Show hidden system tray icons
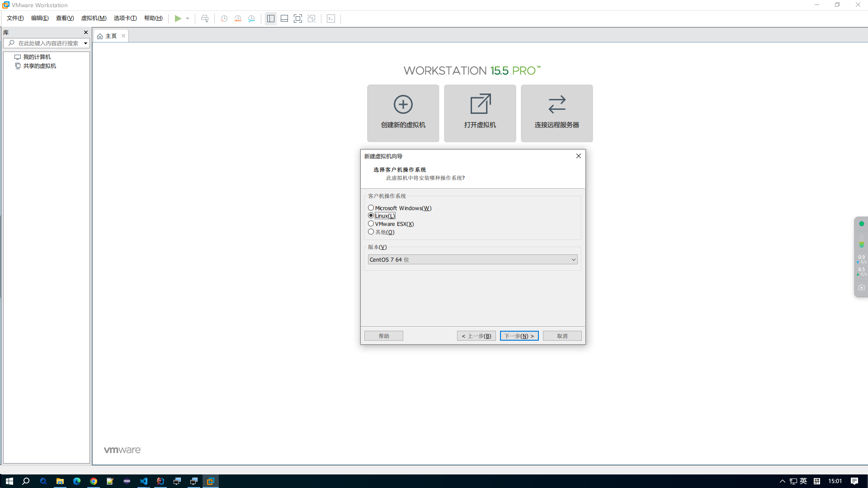Screen dimensions: 868x488 pyautogui.click(x=783, y=481)
